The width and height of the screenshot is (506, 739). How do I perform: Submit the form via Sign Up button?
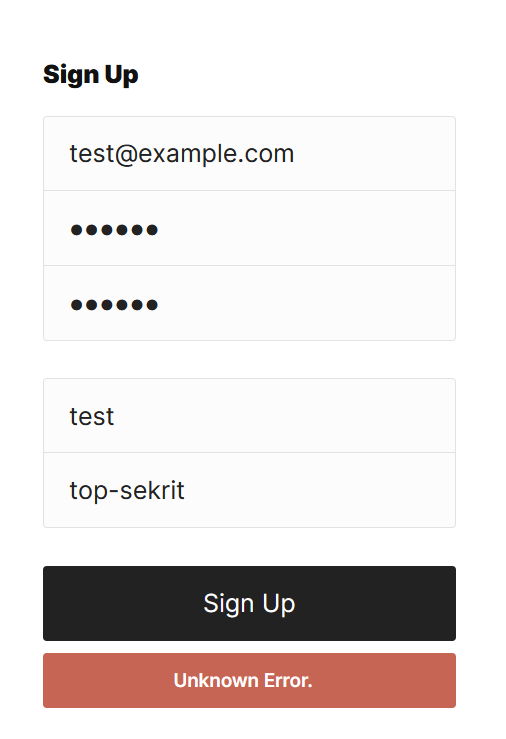pos(249,603)
